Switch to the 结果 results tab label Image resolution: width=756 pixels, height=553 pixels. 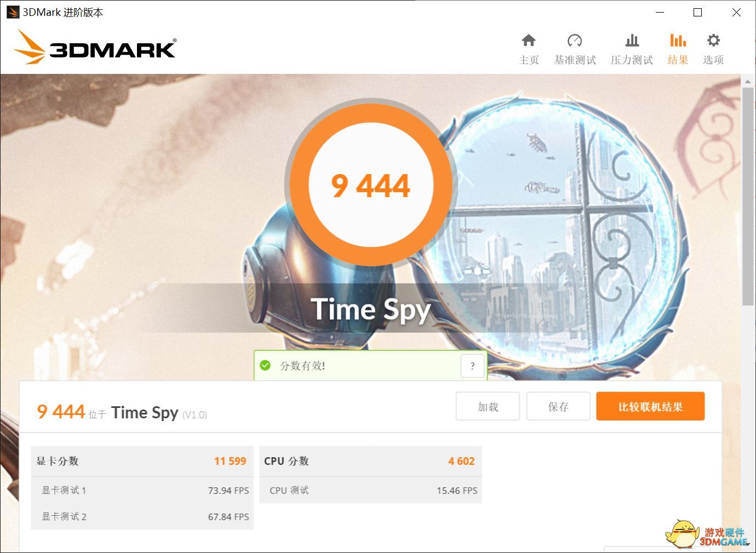click(678, 60)
